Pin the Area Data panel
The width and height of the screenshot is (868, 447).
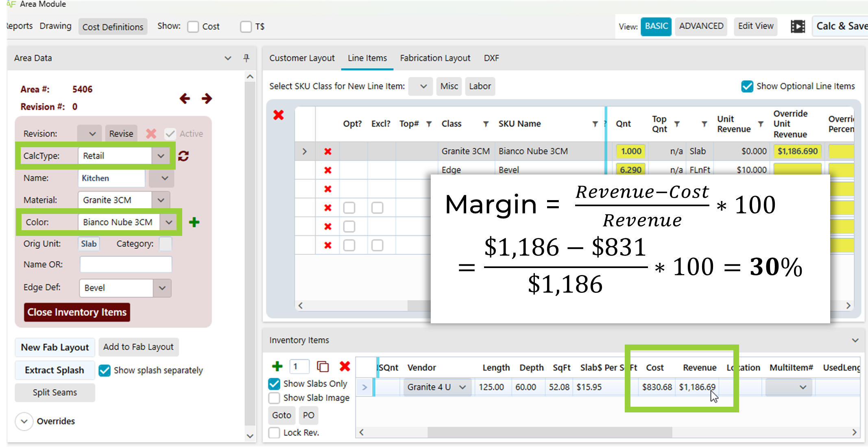246,58
